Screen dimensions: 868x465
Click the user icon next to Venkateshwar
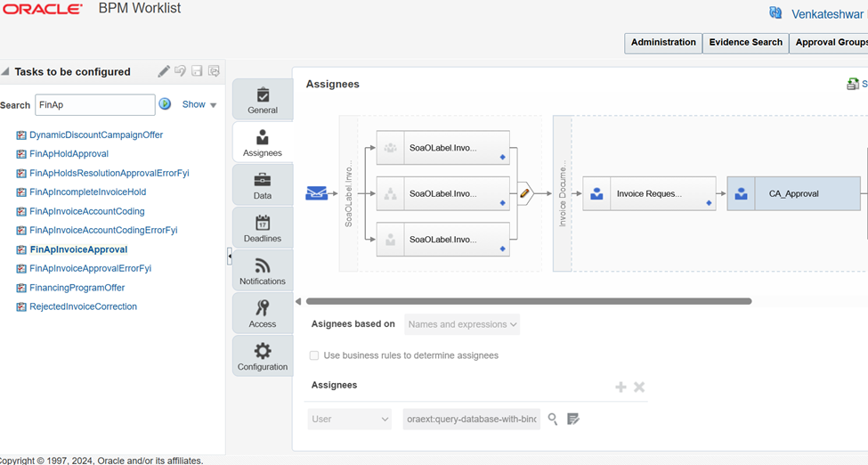click(x=775, y=12)
